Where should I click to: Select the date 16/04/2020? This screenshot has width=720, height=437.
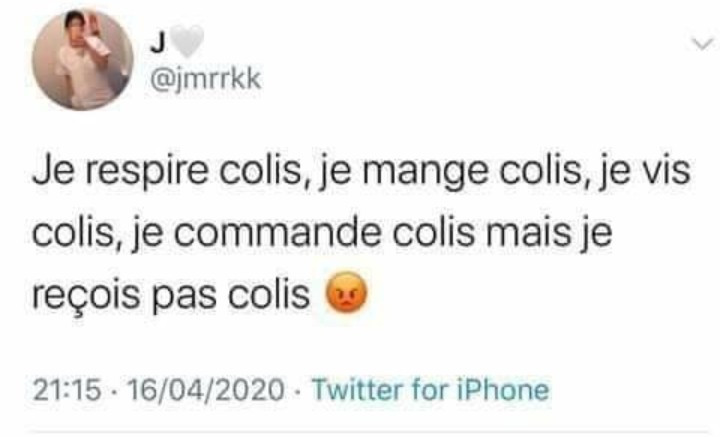[x=206, y=390]
